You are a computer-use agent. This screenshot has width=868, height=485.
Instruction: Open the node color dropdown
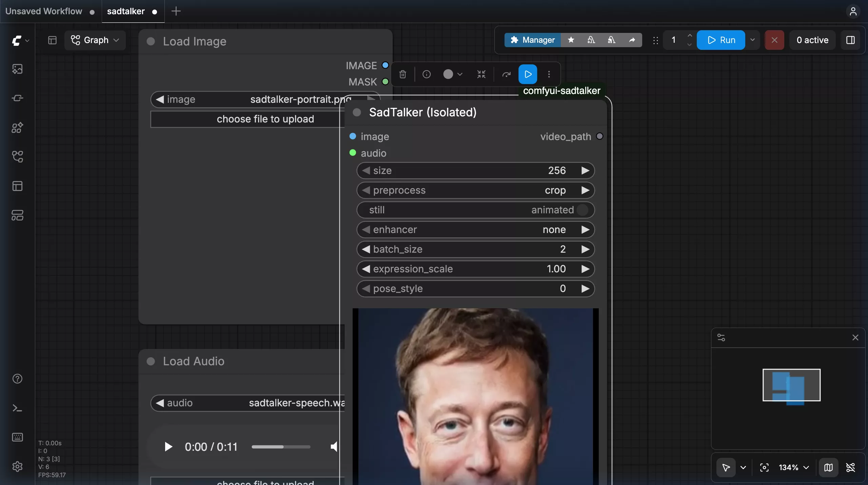(x=453, y=74)
